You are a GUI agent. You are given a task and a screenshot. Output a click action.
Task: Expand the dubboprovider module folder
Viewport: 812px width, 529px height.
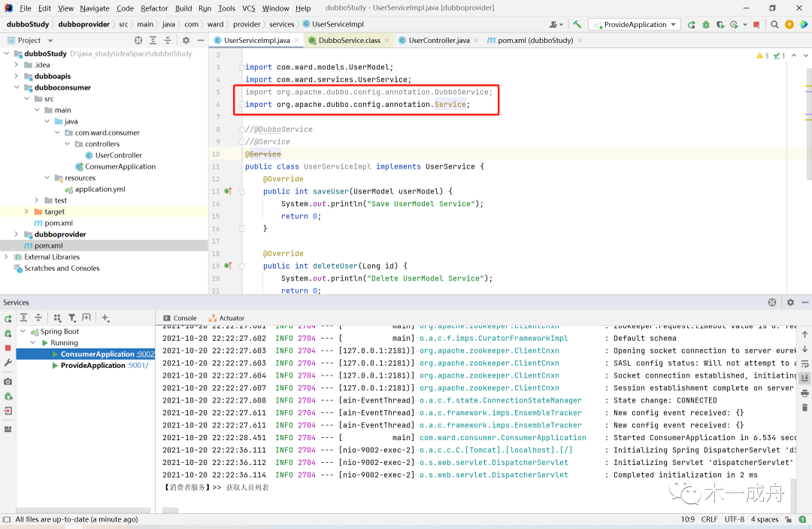pos(17,234)
